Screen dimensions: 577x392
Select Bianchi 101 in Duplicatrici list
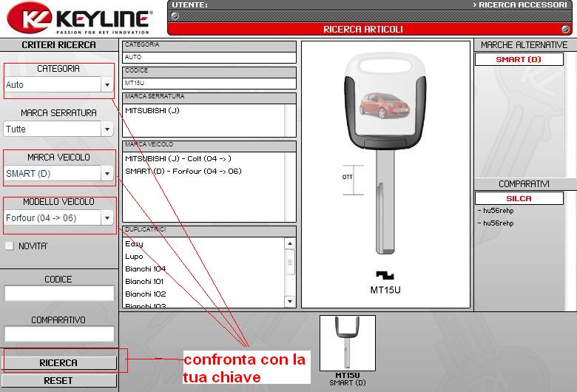(x=144, y=281)
